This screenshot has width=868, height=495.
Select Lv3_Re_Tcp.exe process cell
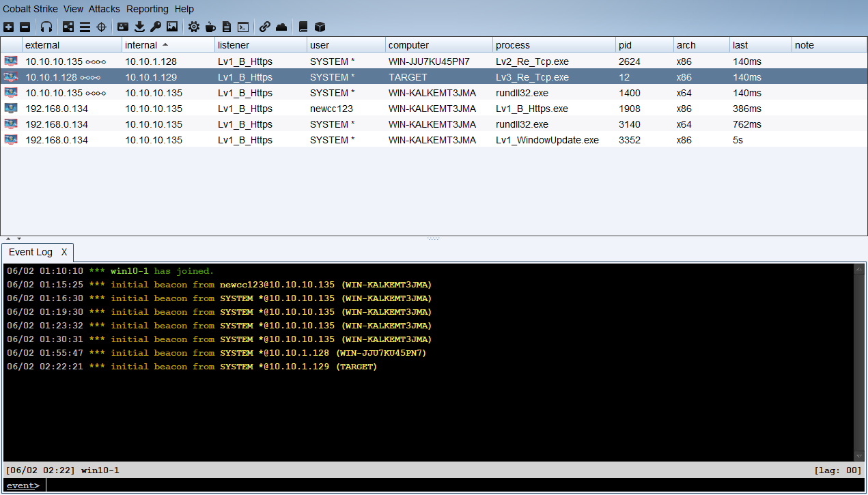pos(554,77)
